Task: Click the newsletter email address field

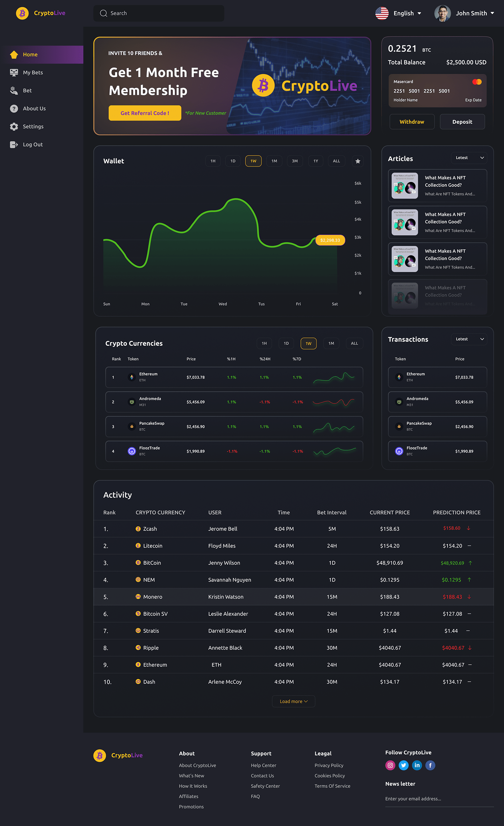Action: point(439,799)
